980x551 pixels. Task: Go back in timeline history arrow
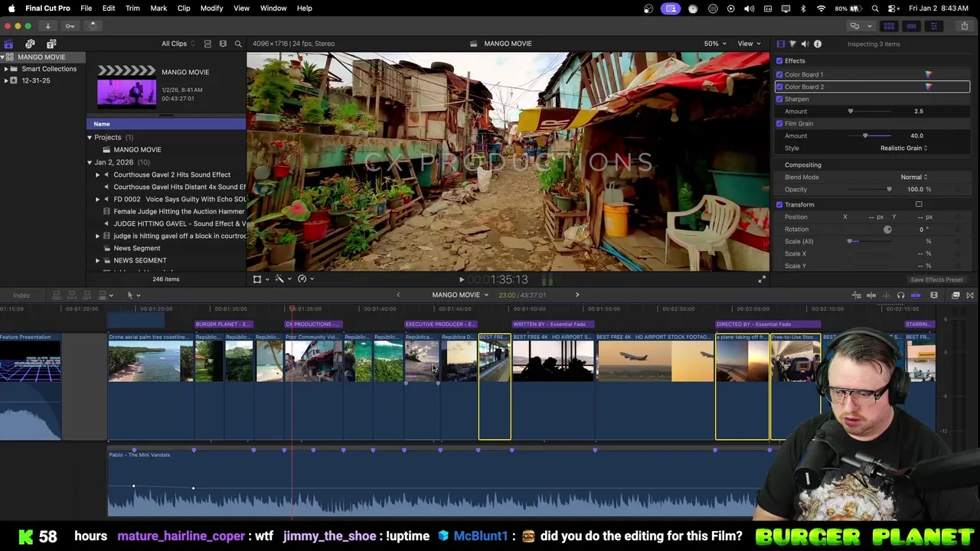398,295
